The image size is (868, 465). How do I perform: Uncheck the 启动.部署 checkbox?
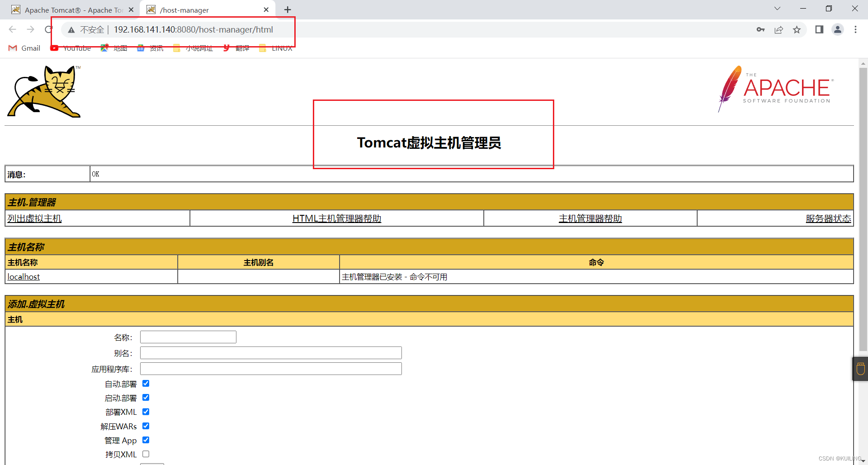click(x=146, y=398)
